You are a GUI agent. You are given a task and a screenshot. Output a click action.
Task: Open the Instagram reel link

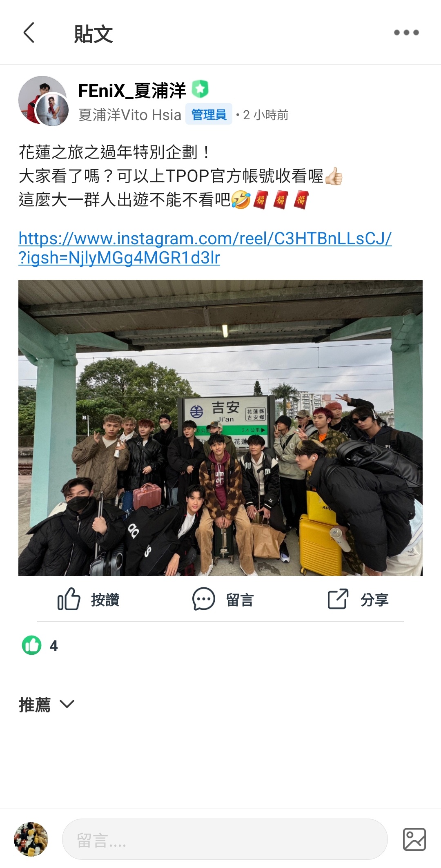(205, 248)
